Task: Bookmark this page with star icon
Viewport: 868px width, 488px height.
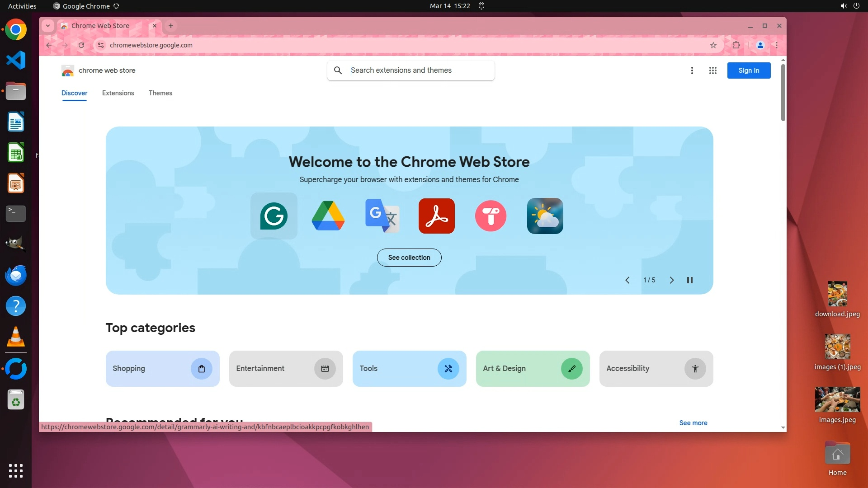Action: [713, 45]
